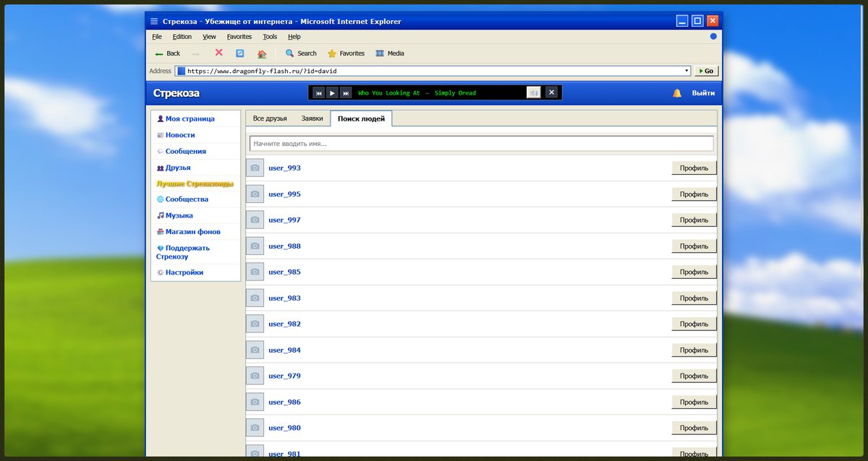The image size is (868, 461).
Task: Open the hamburger menu in the title bar
Action: click(154, 22)
